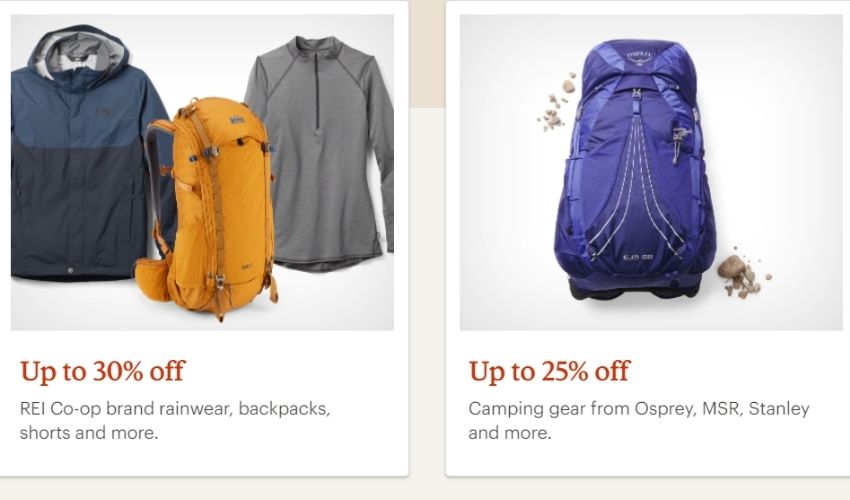Click 'and more.' under camping gear
The image size is (850, 500).
tap(510, 433)
